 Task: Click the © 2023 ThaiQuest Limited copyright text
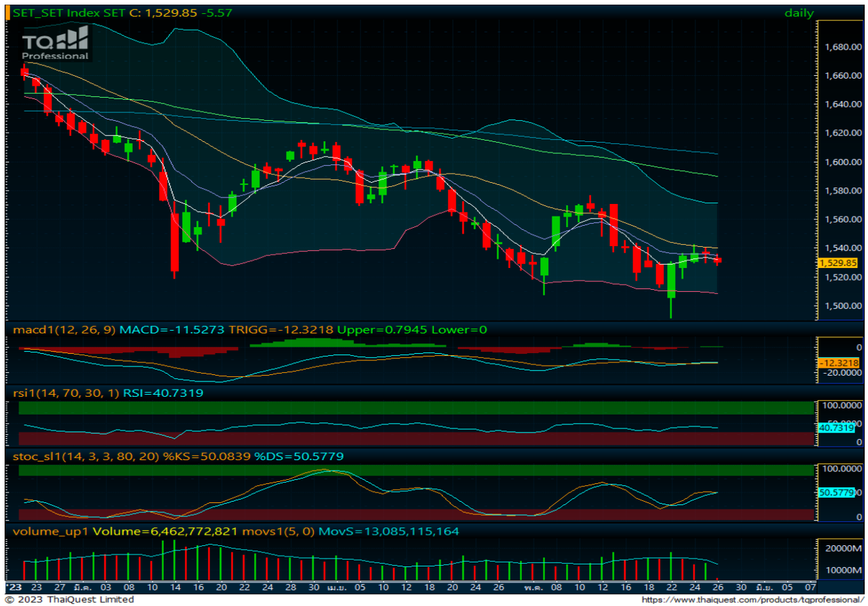point(69,599)
